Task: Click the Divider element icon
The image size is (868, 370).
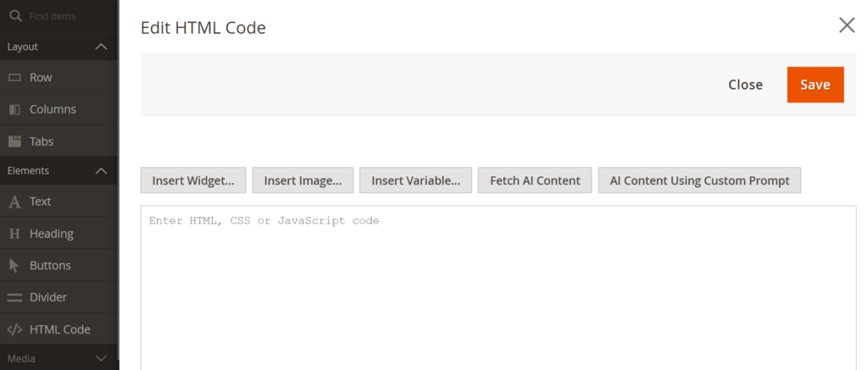Action: [x=14, y=297]
